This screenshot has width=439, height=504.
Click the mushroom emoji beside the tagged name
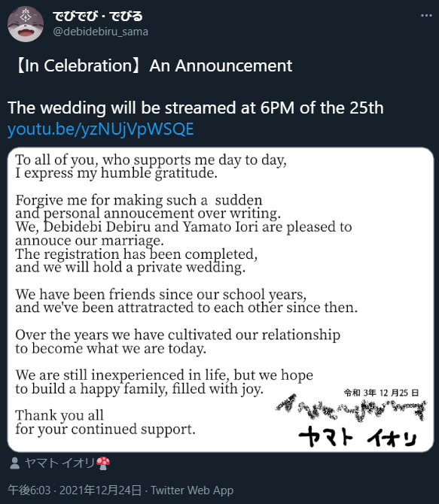[x=103, y=463]
